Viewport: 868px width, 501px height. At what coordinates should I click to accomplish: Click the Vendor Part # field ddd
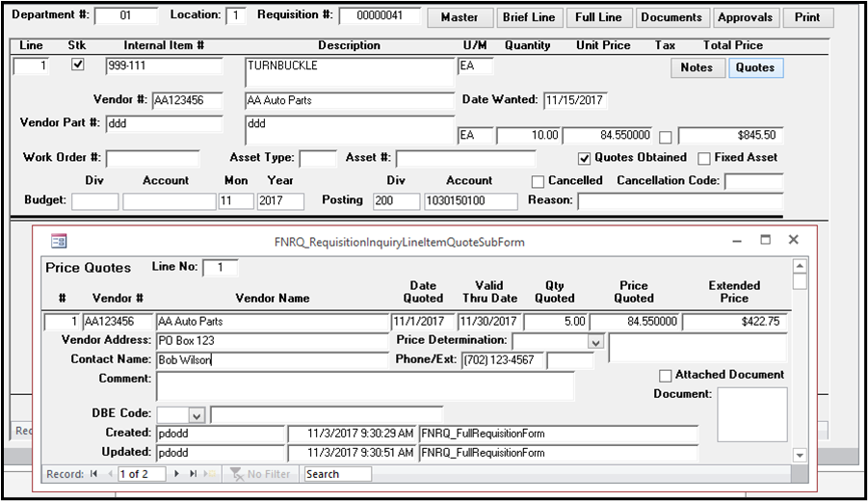(x=164, y=124)
